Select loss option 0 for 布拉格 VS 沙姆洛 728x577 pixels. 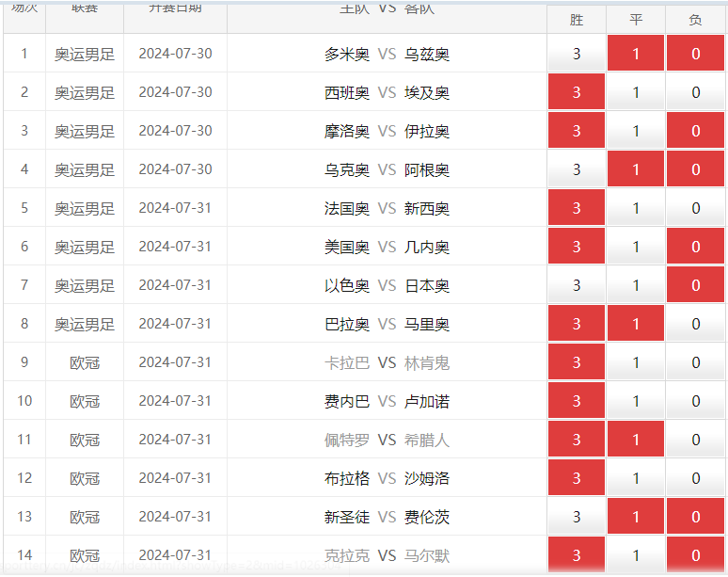pos(695,477)
